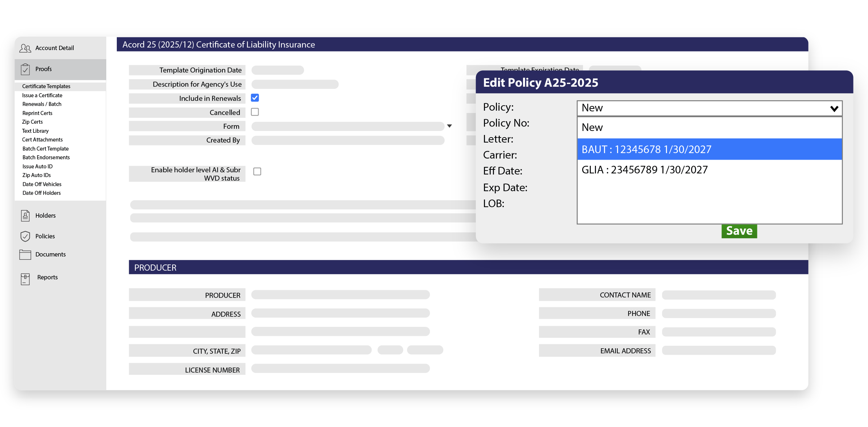Click the Documents folder icon

click(25, 254)
